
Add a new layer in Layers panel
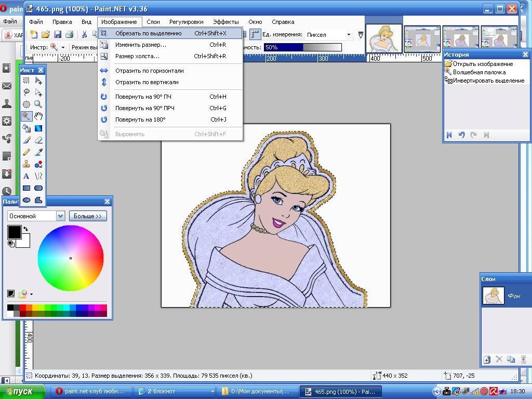[487, 360]
